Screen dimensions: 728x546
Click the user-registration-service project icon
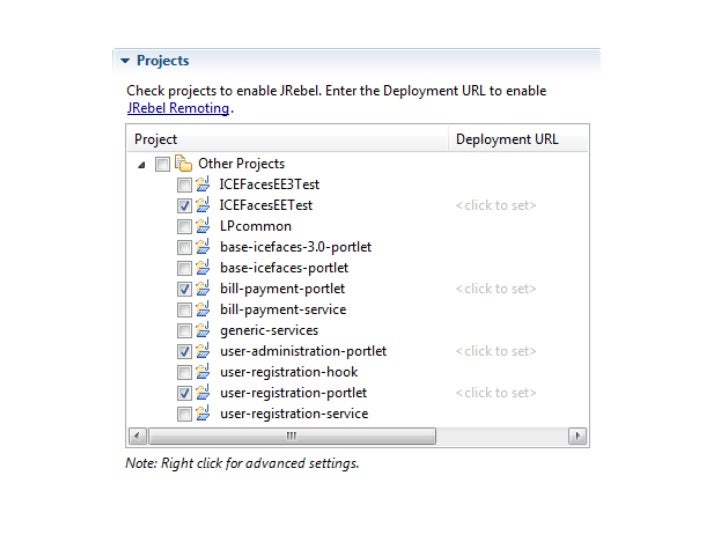tap(202, 413)
